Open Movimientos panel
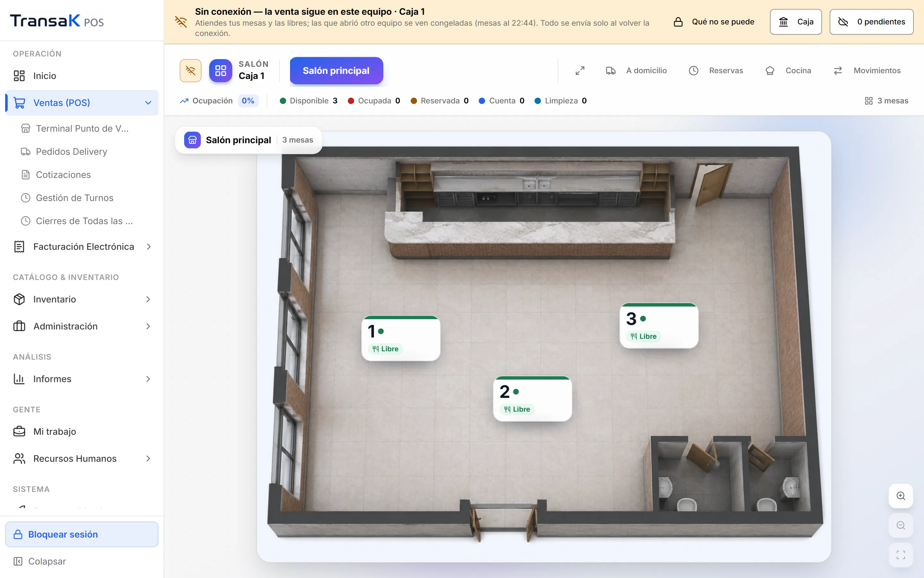 pyautogui.click(x=867, y=71)
